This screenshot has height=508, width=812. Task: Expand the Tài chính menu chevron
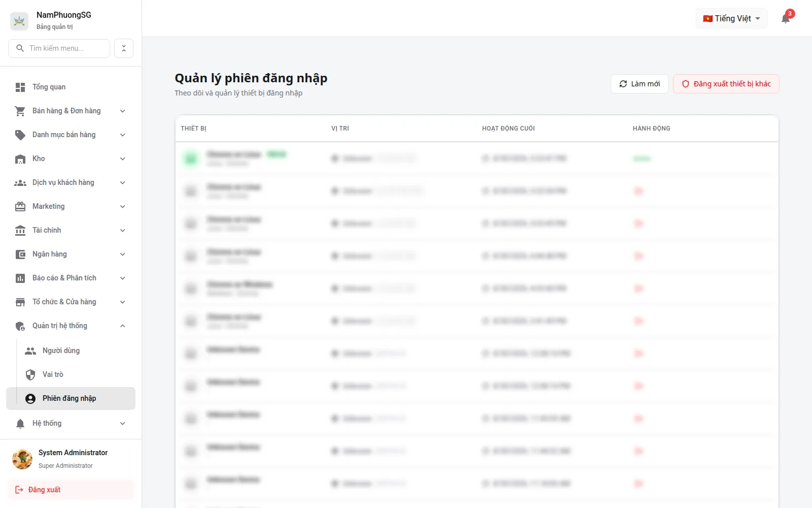123,230
